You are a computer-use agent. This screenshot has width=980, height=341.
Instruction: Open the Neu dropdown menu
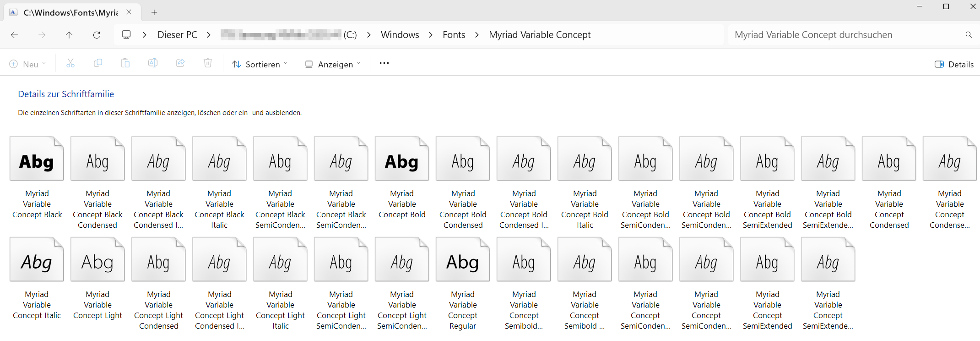[28, 64]
